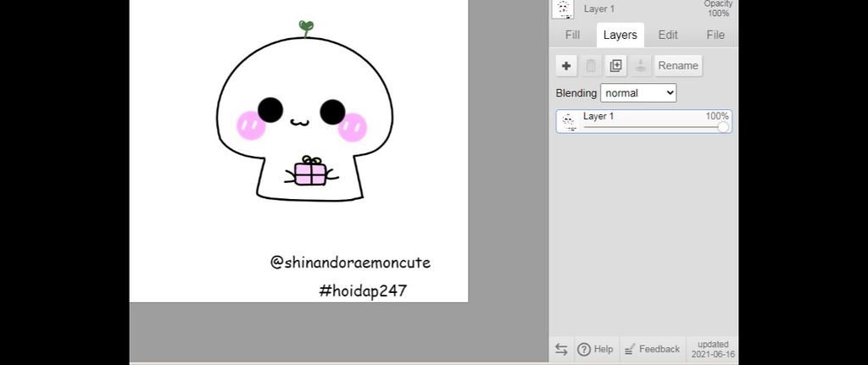Screen dimensions: 868x365
Task: Click the Layer 1 name in list
Action: (x=598, y=116)
